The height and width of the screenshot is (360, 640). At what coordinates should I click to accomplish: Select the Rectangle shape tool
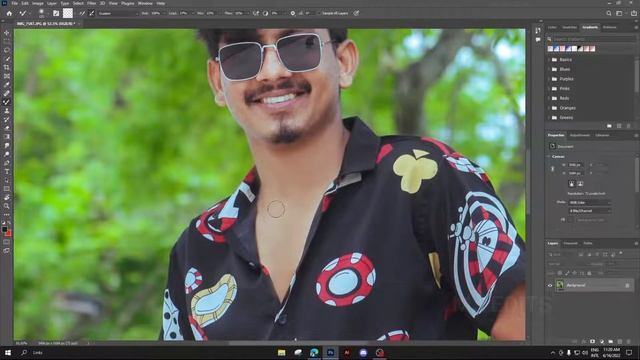pos(7,189)
